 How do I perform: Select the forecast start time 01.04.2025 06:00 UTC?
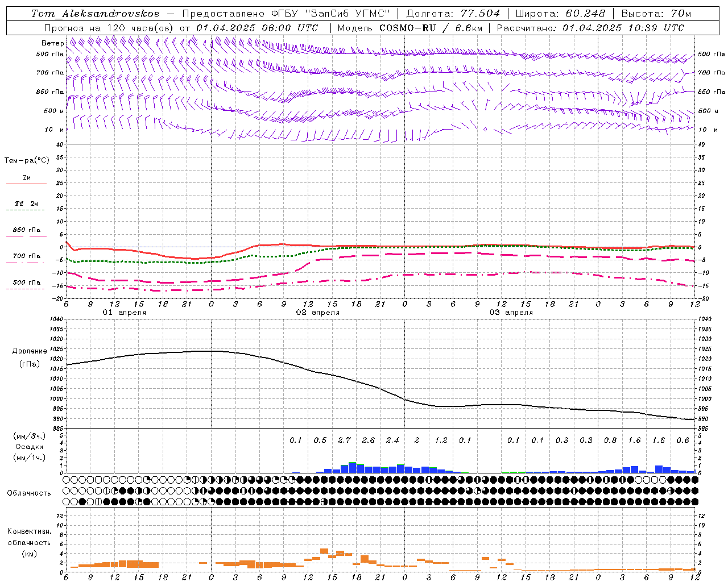pos(257,28)
